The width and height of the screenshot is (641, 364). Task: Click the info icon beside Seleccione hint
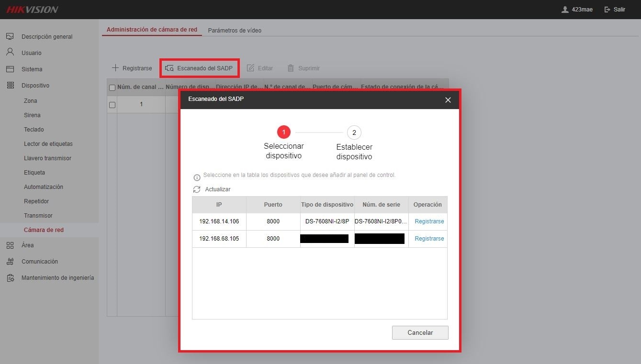coord(197,177)
